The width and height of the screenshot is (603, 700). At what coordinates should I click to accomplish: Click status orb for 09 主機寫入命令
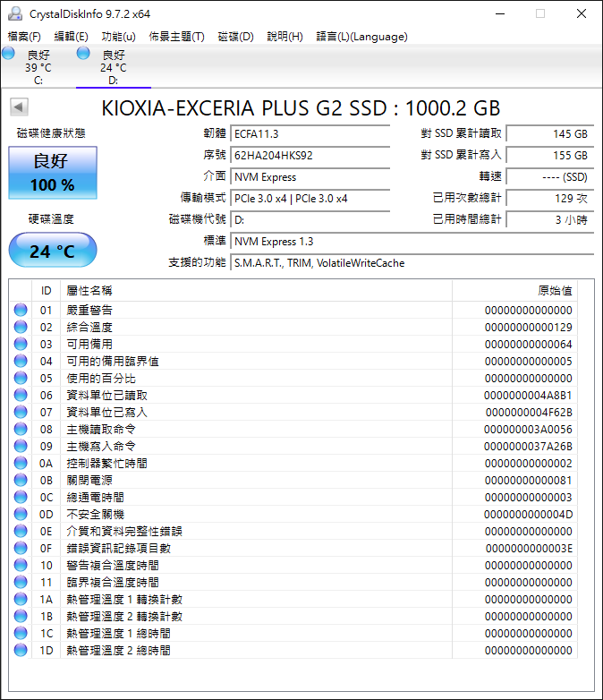pos(21,446)
